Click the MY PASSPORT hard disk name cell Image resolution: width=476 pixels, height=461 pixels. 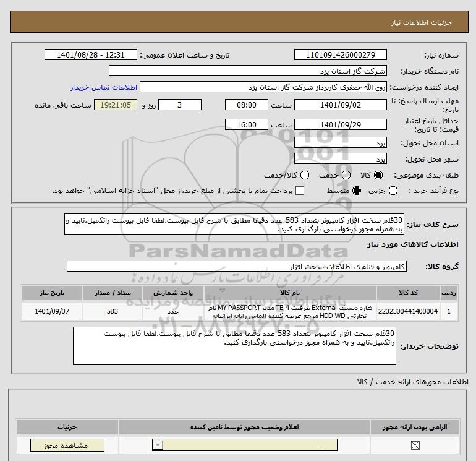(x=290, y=311)
